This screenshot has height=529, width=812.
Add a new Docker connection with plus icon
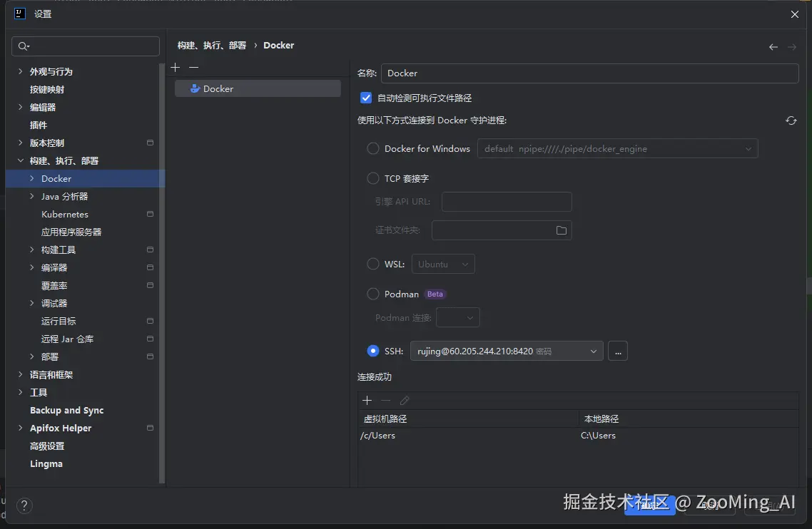[x=176, y=67]
